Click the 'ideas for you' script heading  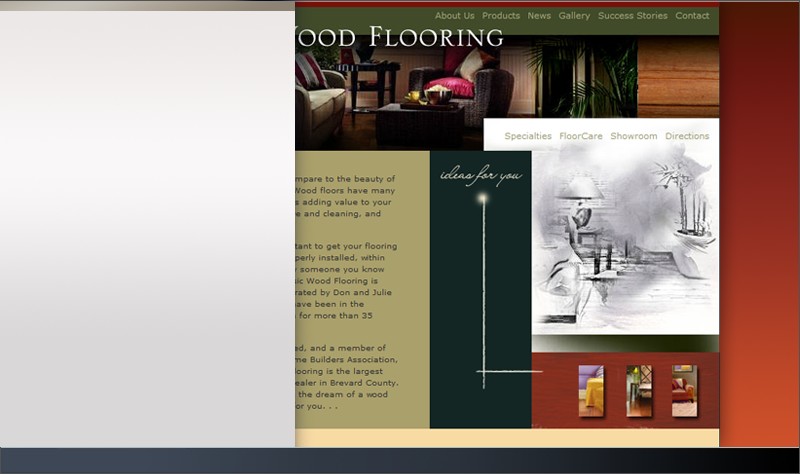(x=481, y=176)
